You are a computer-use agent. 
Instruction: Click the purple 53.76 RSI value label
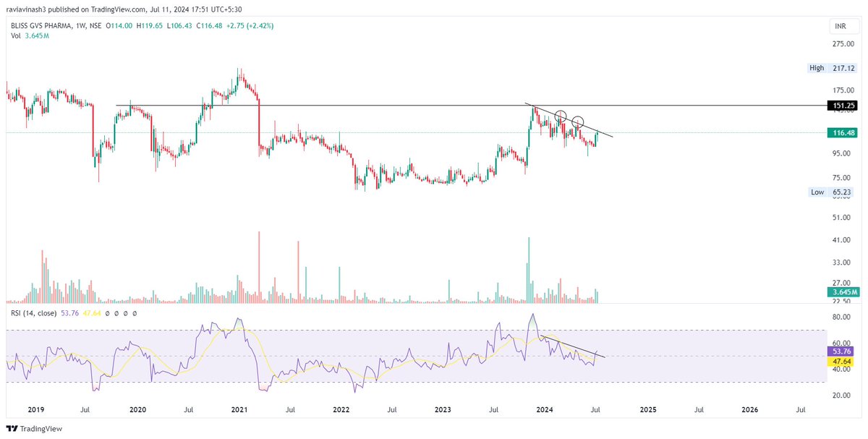(x=841, y=351)
